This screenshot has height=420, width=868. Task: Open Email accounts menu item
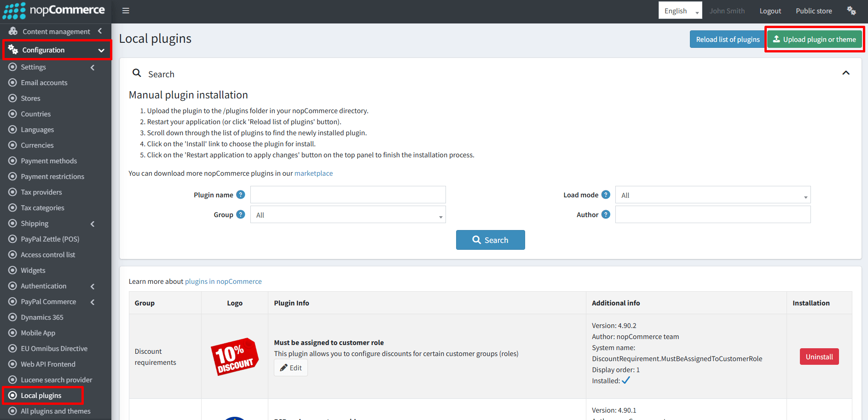(x=44, y=83)
